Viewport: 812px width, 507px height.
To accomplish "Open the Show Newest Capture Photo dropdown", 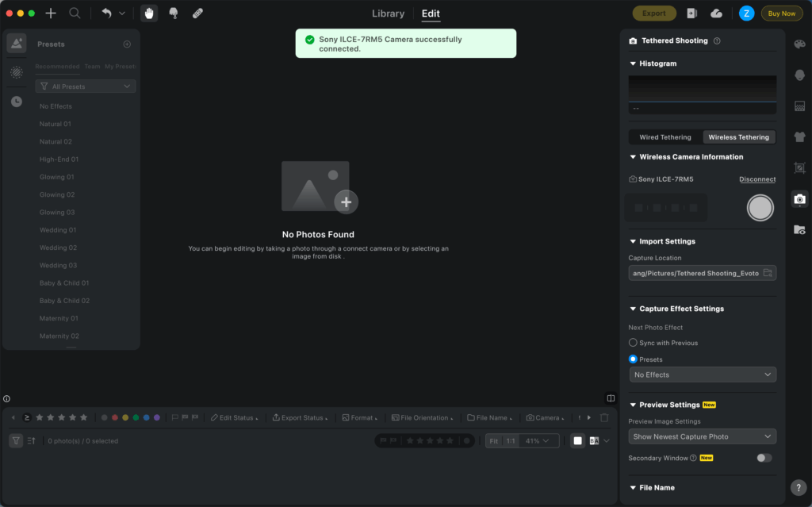I will 702,436.
